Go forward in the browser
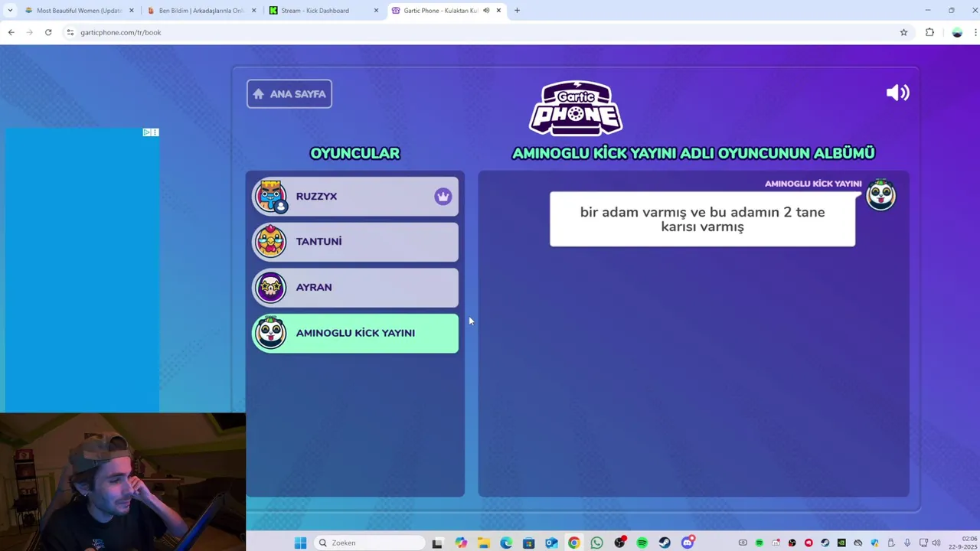The height and width of the screenshot is (551, 980). point(29,32)
